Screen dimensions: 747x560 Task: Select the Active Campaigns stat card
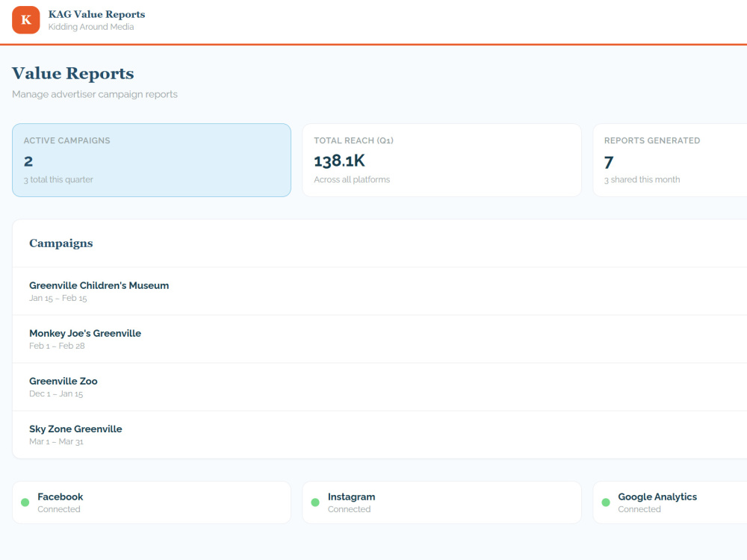152,160
